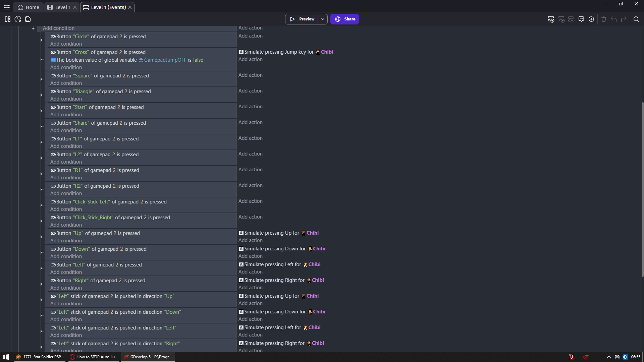The image size is (644, 362).
Task: Click the purple Share button
Action: coord(344,19)
